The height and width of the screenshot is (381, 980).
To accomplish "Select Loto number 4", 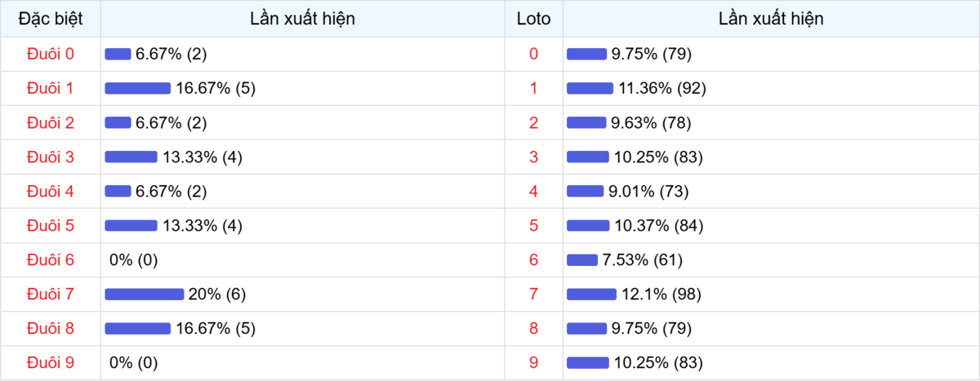I will (x=534, y=191).
